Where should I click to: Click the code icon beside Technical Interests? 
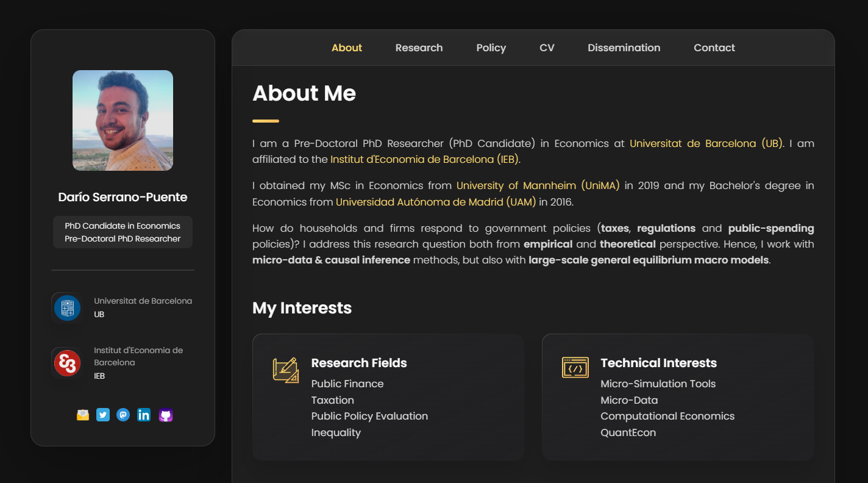[x=574, y=367]
